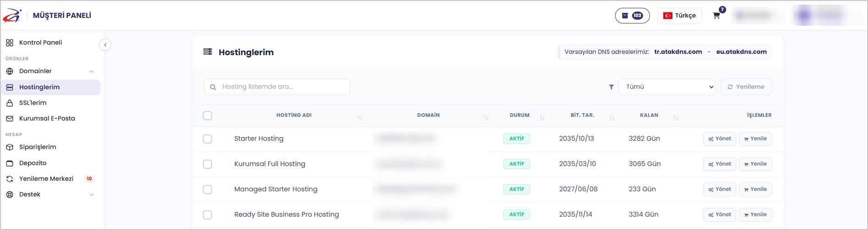Image resolution: width=868 pixels, height=230 pixels.
Task: Open Kurumsal E-Posta menu item
Action: click(x=50, y=119)
